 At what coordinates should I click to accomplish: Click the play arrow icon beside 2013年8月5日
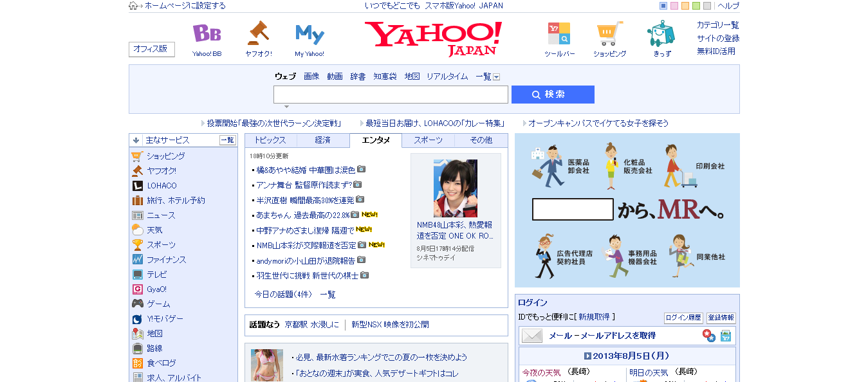coord(587,356)
